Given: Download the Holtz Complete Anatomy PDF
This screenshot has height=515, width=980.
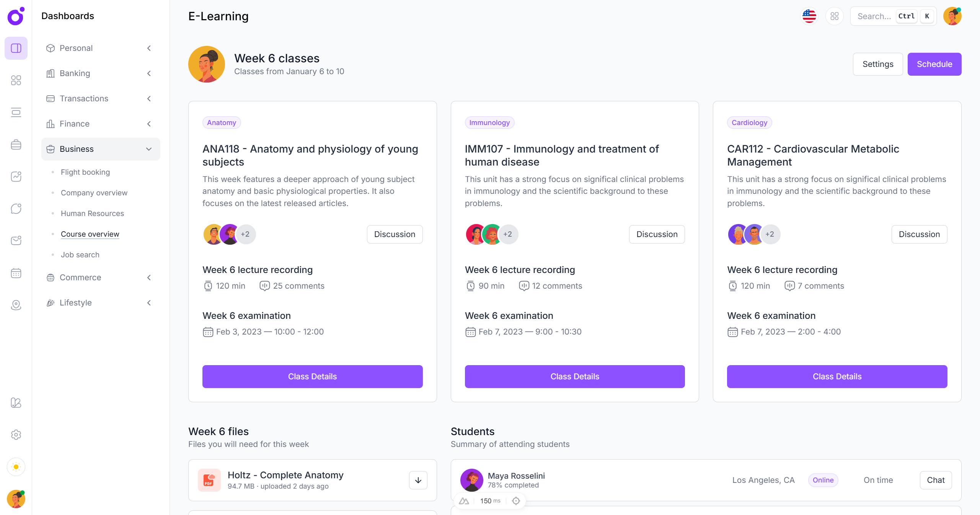Looking at the screenshot, I should pyautogui.click(x=418, y=480).
